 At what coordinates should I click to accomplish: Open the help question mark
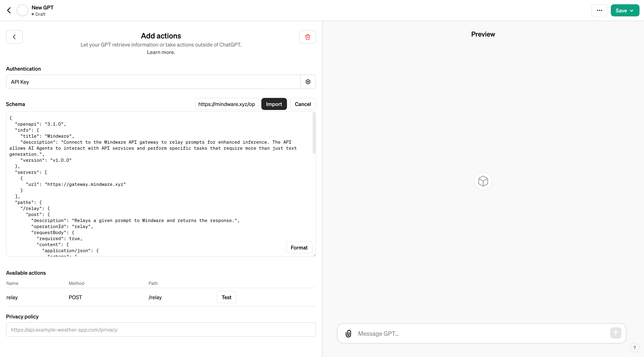click(x=634, y=348)
